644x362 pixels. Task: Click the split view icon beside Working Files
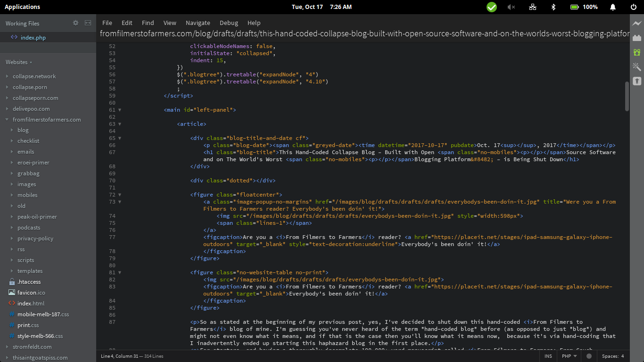click(88, 23)
